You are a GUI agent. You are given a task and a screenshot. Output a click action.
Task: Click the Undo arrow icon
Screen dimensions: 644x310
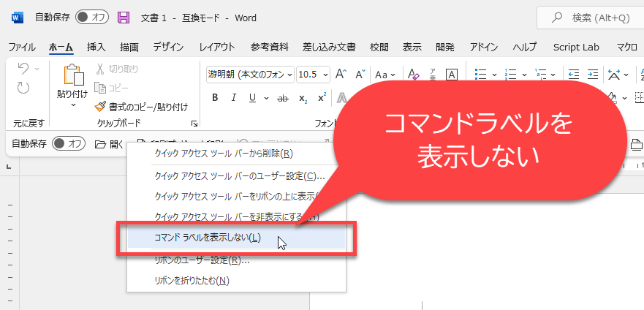(23, 69)
